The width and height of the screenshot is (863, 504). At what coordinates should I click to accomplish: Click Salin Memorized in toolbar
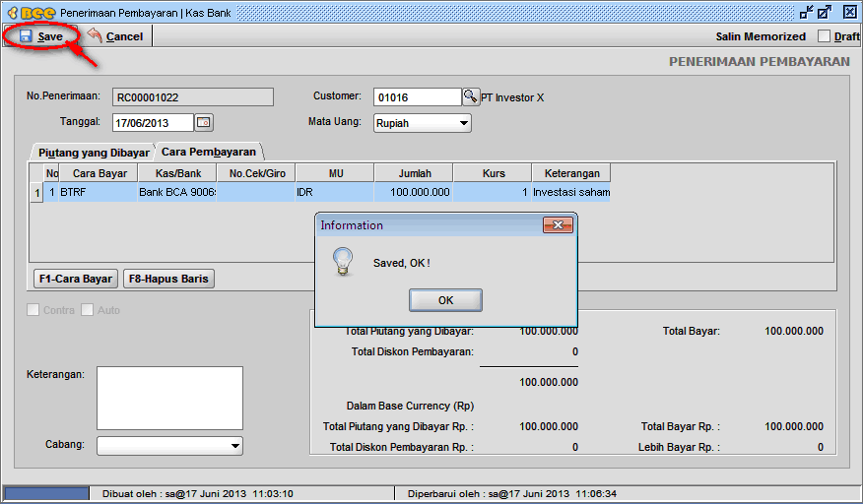pos(761,36)
